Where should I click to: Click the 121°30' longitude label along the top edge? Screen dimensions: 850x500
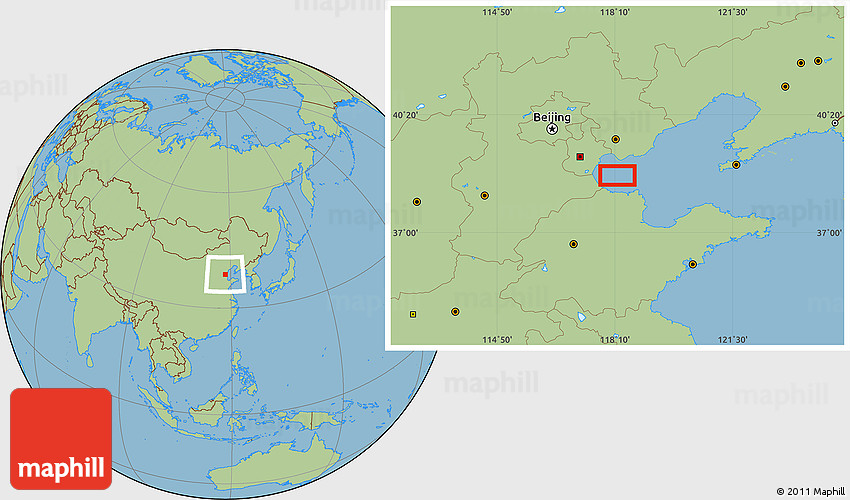pyautogui.click(x=733, y=12)
